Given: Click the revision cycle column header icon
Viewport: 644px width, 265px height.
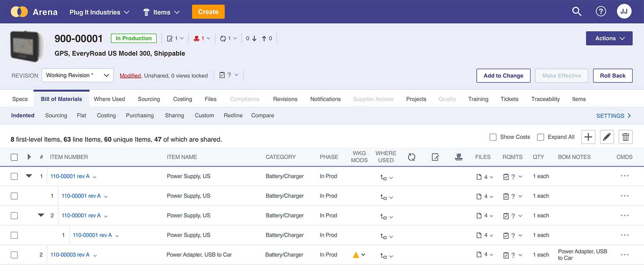Looking at the screenshot, I should tap(411, 157).
